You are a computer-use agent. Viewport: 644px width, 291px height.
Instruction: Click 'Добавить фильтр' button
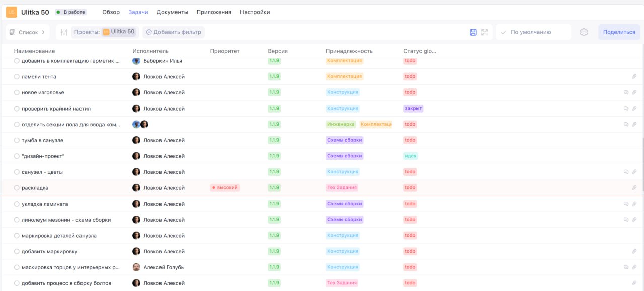(174, 32)
